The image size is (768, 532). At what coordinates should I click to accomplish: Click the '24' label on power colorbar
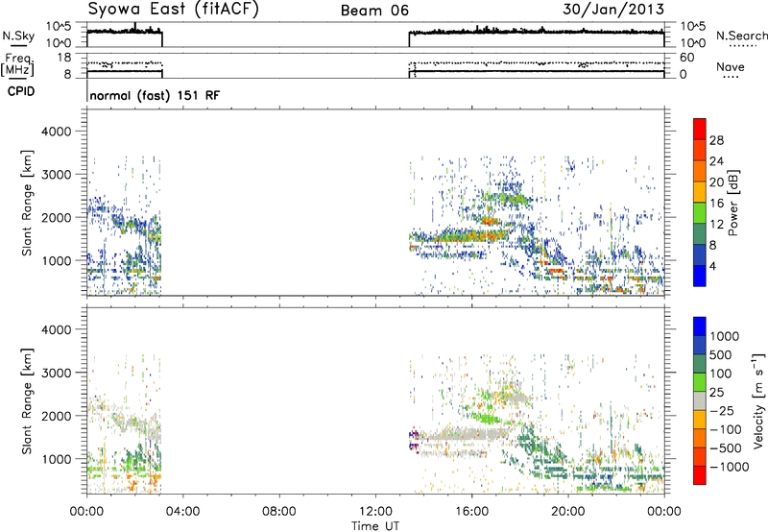click(x=716, y=161)
